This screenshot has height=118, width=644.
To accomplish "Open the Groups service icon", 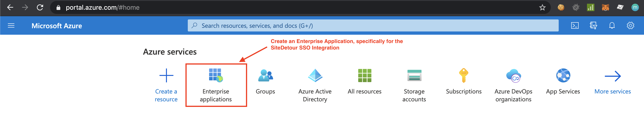I will pos(265,75).
